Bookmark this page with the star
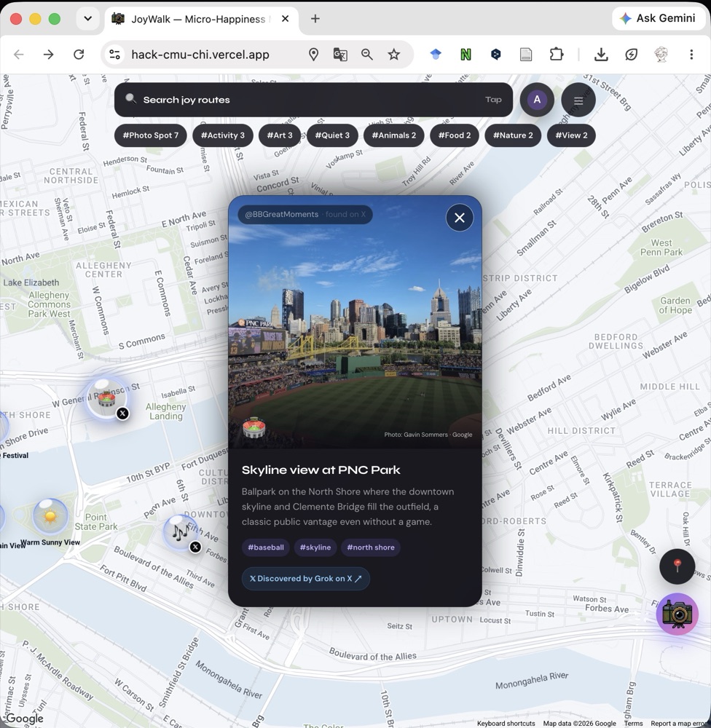711x728 pixels. point(394,55)
